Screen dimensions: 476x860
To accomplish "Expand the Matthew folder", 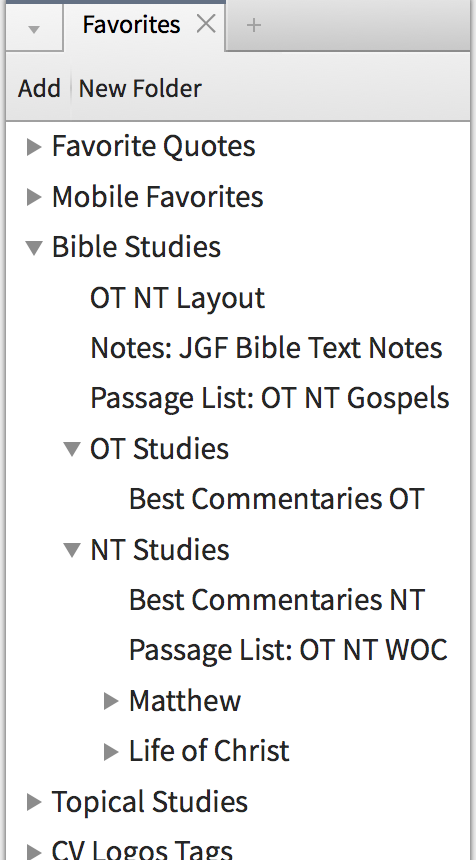I will (x=111, y=700).
